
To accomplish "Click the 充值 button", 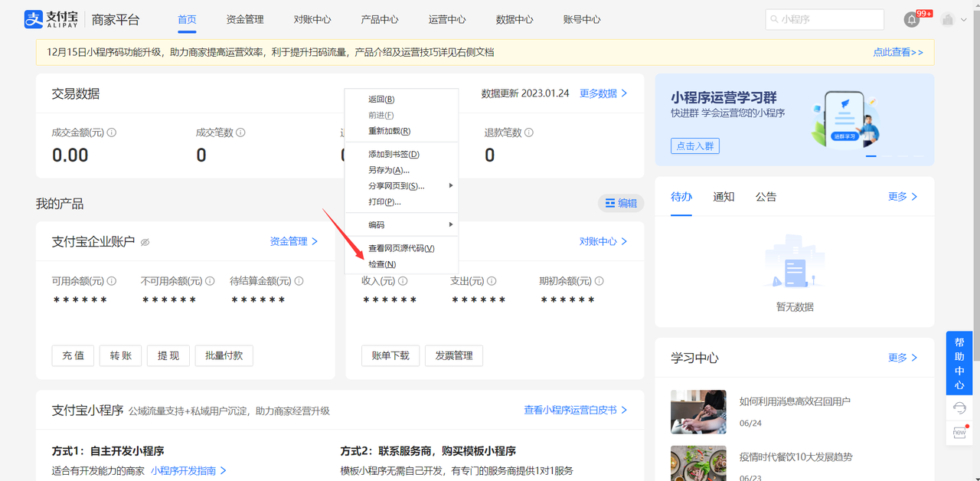I will pos(73,355).
